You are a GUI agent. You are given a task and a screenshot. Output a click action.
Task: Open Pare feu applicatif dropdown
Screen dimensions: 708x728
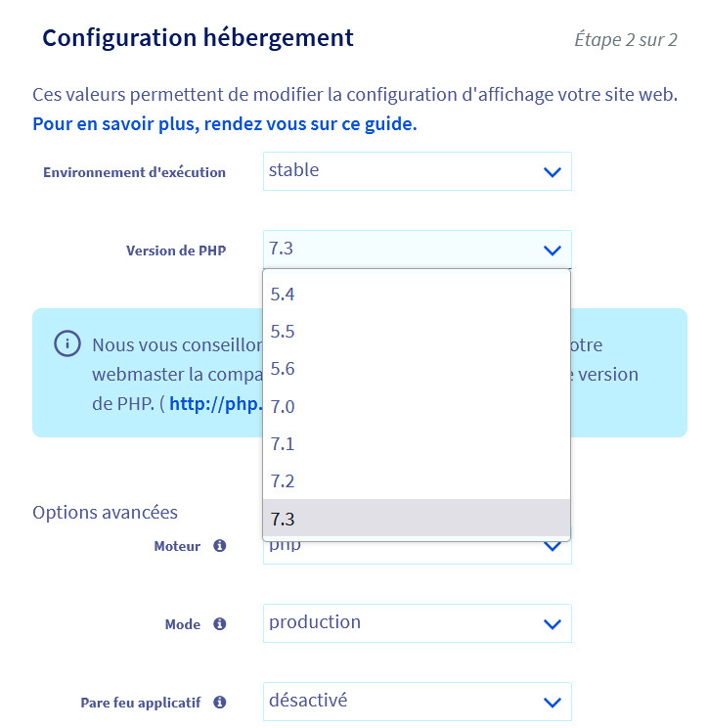coord(417,702)
